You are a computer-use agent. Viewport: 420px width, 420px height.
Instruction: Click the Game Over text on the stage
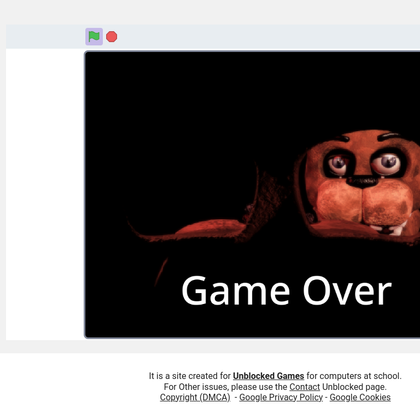coord(286,291)
